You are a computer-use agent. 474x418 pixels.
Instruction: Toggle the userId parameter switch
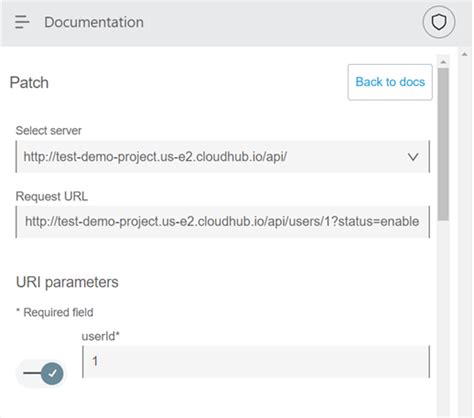(x=42, y=373)
